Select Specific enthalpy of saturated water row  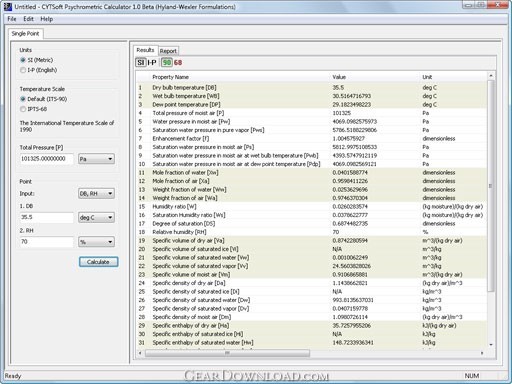point(312,343)
